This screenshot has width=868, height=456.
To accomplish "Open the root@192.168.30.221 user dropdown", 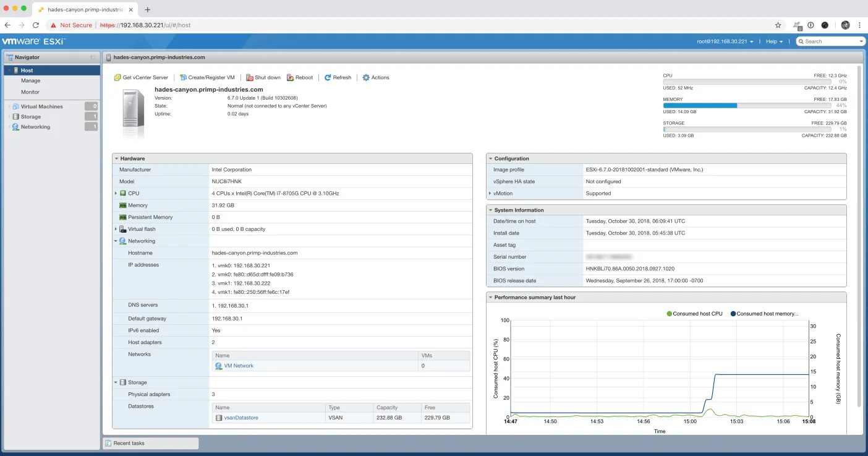I will coord(725,41).
